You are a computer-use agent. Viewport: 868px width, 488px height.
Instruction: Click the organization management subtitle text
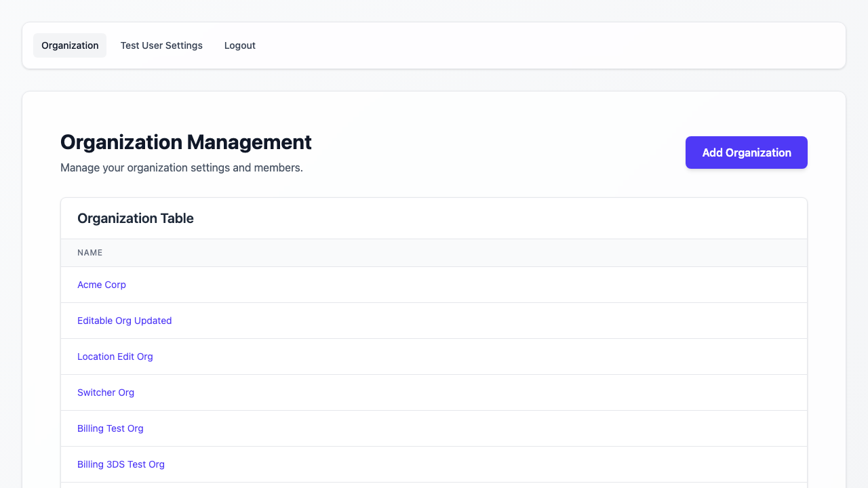pos(182,167)
